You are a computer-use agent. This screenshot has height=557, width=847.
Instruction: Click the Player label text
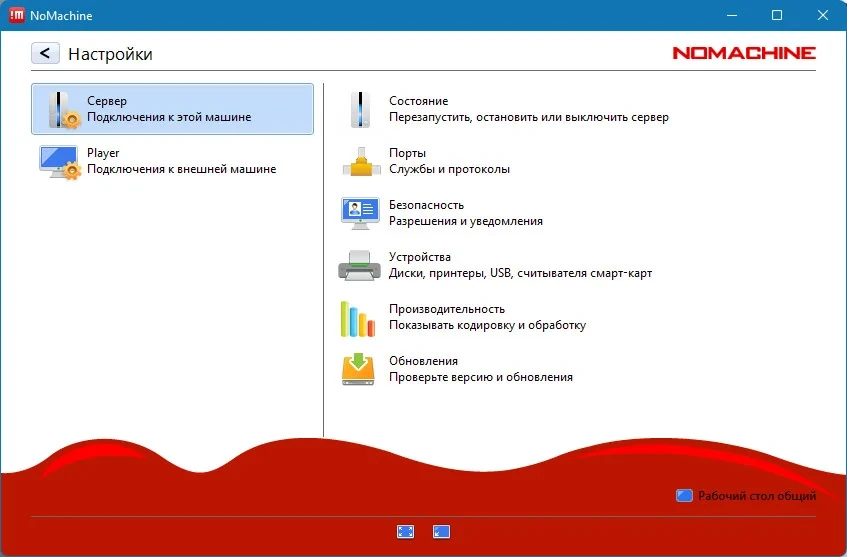103,153
